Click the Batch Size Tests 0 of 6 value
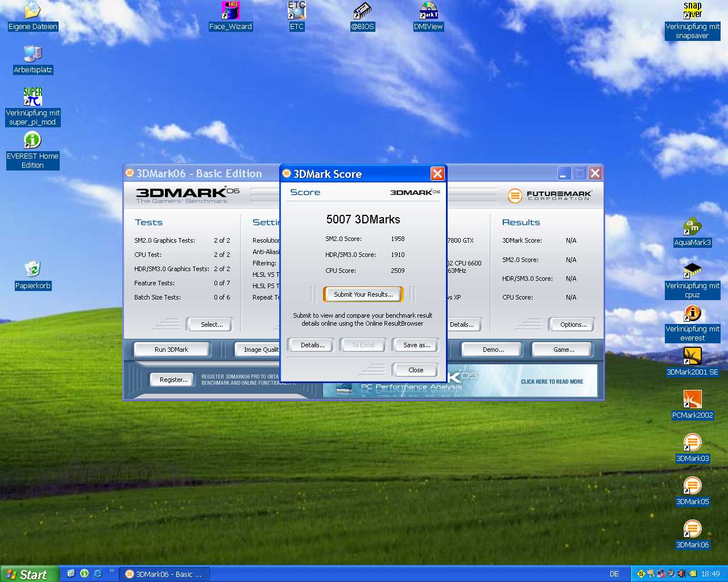Screen dimensions: 728x582 tap(222, 297)
